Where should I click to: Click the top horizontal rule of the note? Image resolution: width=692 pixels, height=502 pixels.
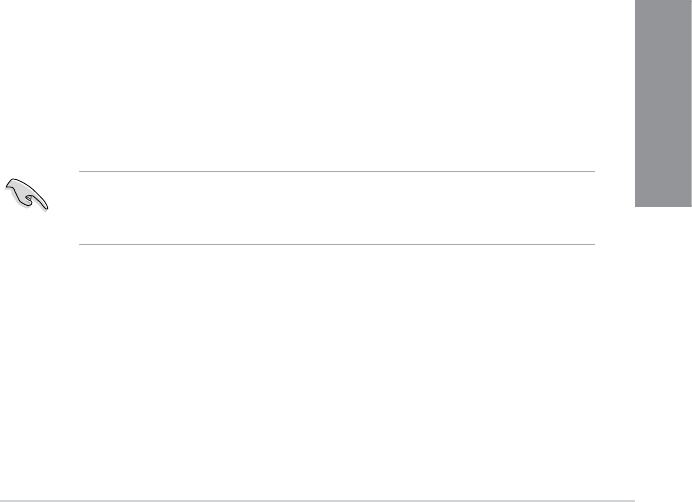(336, 170)
